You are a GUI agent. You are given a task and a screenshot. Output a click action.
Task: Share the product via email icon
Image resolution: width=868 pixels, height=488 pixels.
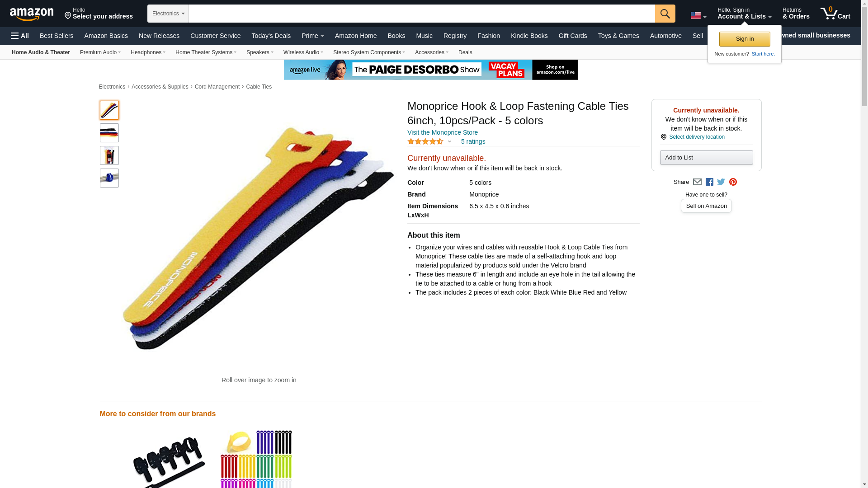coord(697,182)
